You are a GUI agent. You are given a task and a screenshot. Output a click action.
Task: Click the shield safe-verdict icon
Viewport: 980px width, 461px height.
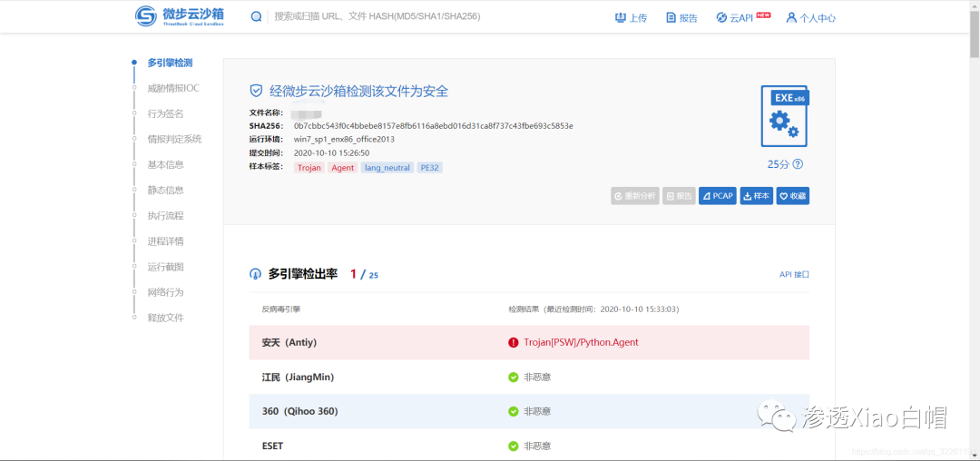(256, 91)
